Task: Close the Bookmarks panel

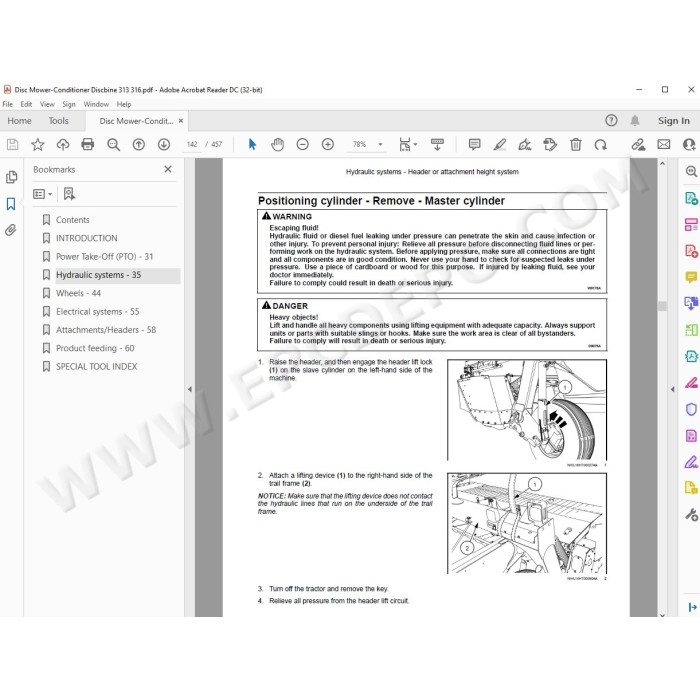Action: coord(168,169)
